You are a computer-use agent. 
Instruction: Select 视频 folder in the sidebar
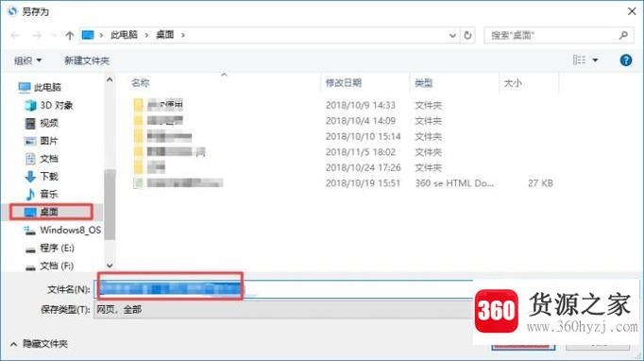42,123
